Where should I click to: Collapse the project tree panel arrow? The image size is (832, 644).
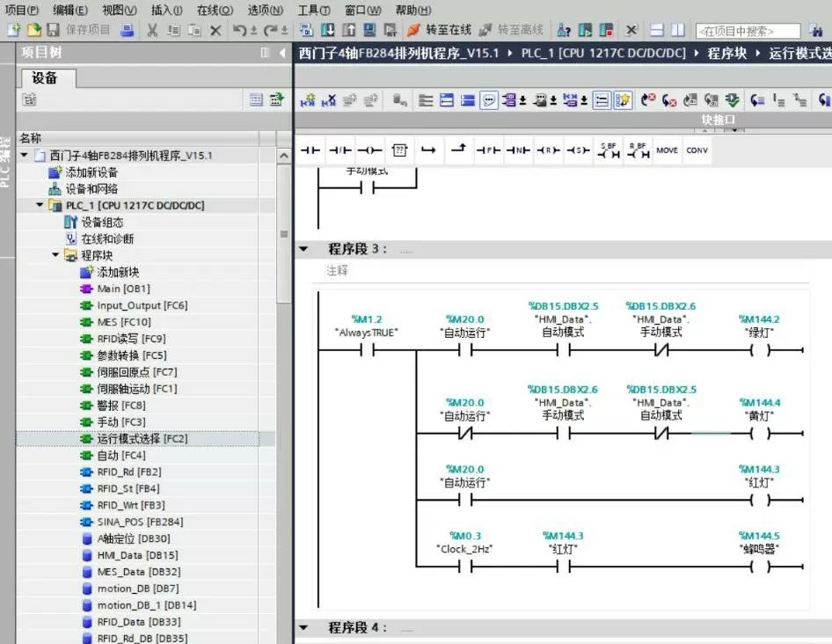pyautogui.click(x=283, y=53)
